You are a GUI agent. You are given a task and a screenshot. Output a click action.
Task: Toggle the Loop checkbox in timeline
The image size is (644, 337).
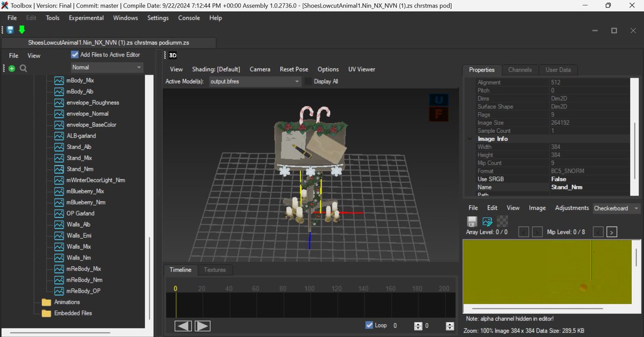pyautogui.click(x=369, y=325)
